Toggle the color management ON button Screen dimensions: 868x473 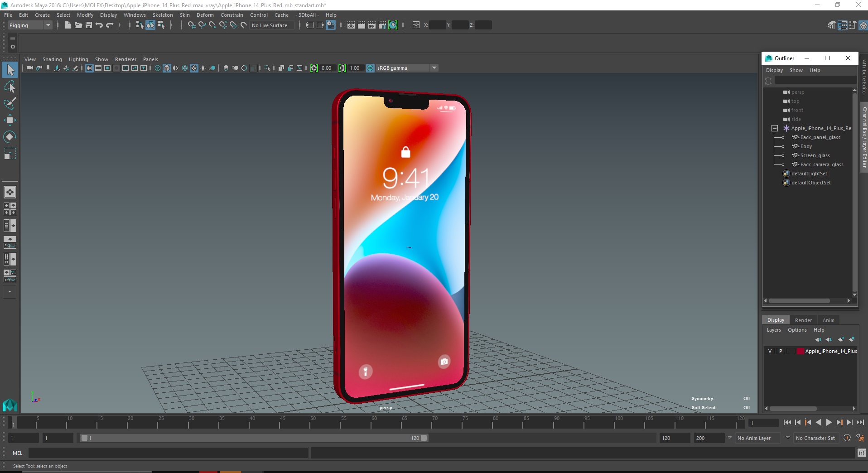point(370,68)
